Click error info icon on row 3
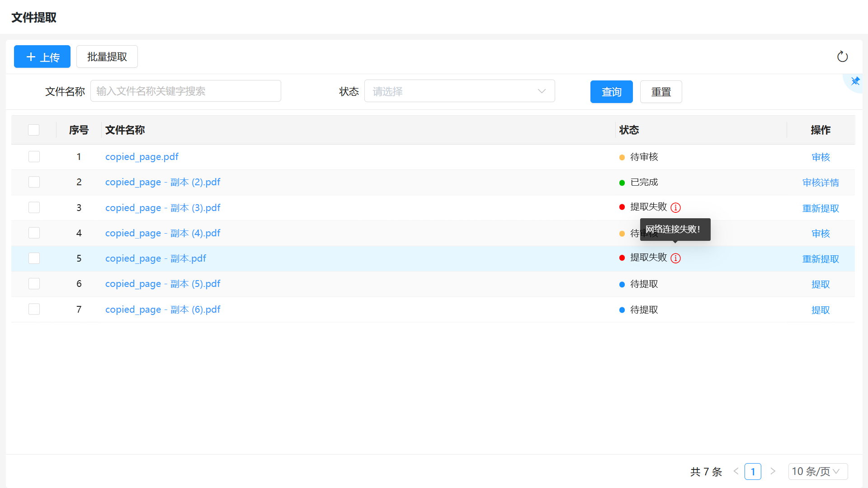This screenshot has height=488, width=868. click(675, 207)
